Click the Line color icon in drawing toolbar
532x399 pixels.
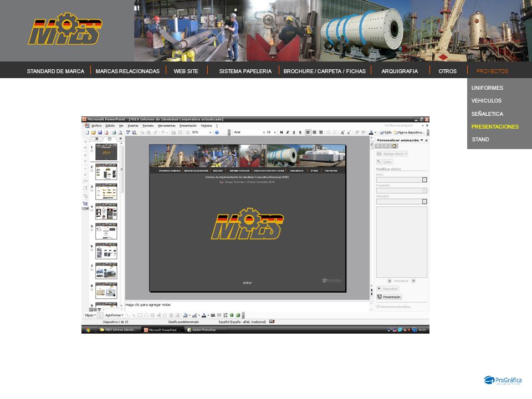195,315
